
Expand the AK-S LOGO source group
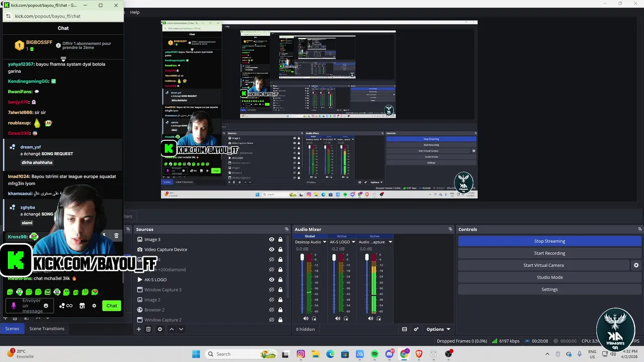coord(140,280)
